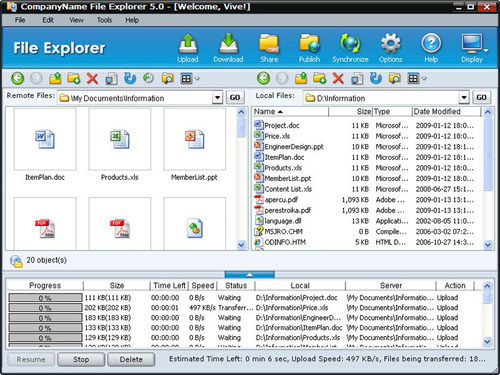Click the Stop button
Image resolution: width=500 pixels, height=375 pixels.
(x=81, y=359)
